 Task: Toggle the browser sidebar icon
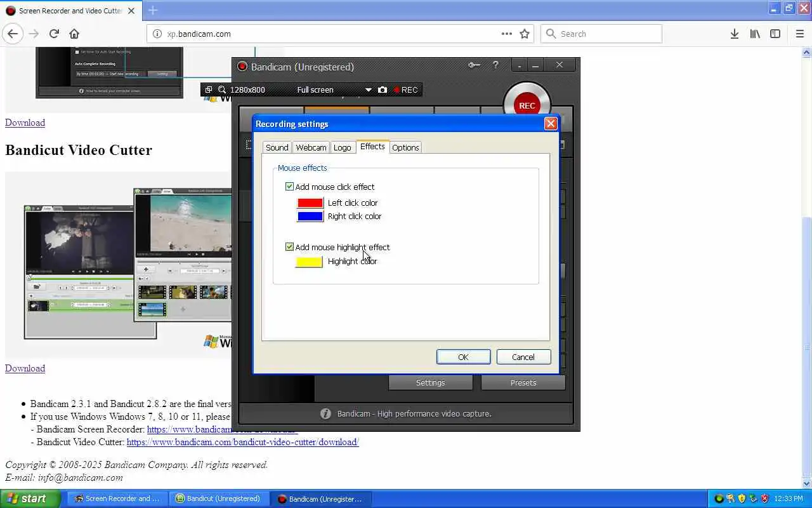775,34
